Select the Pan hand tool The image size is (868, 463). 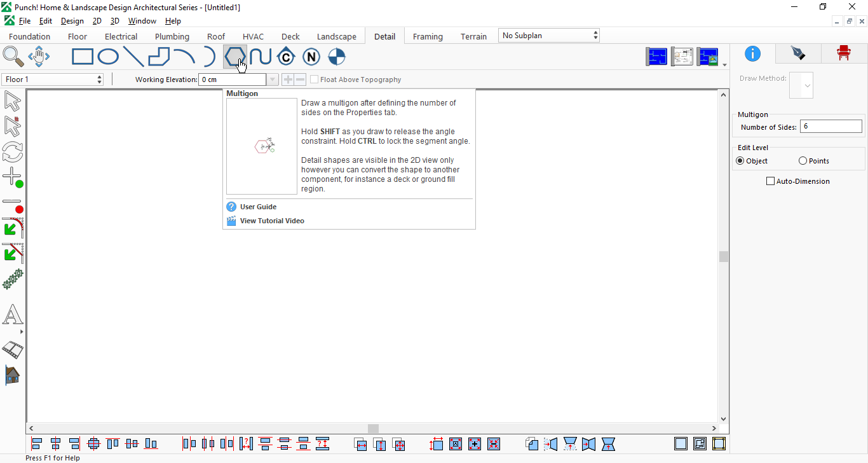pos(39,57)
